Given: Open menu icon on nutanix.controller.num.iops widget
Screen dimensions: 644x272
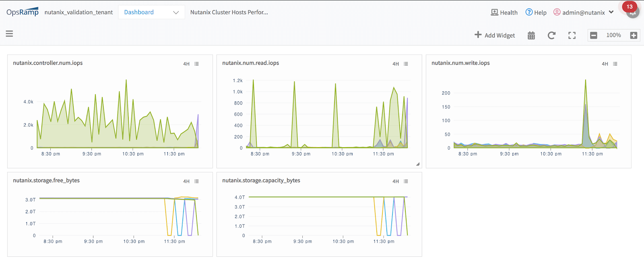Looking at the screenshot, I should pos(197,64).
